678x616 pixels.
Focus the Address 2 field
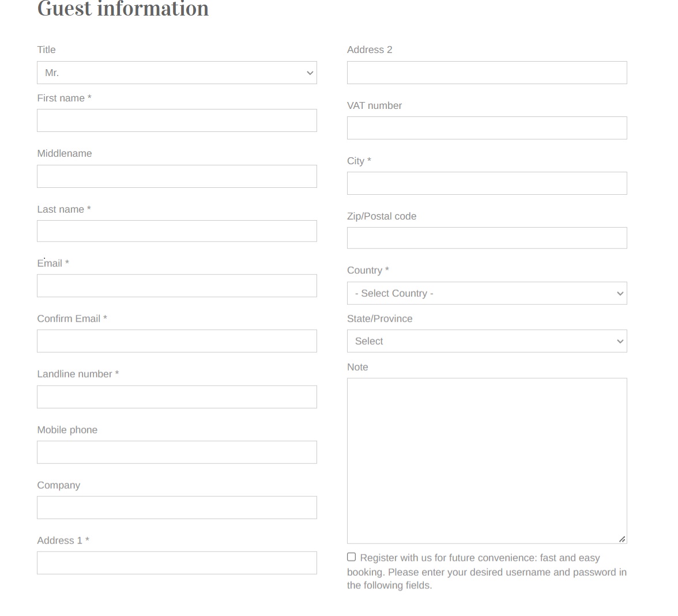(x=487, y=73)
